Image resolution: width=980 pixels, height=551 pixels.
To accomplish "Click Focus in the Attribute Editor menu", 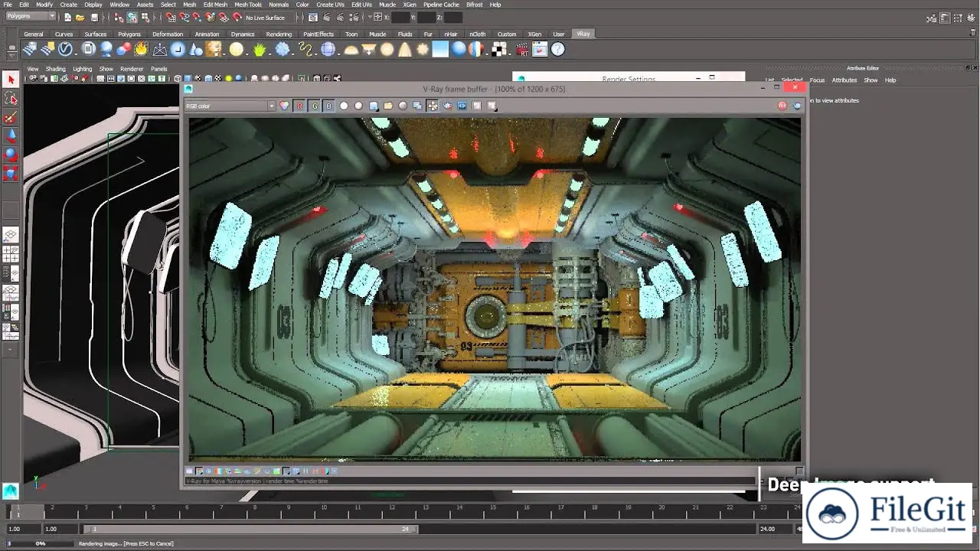I will click(x=817, y=80).
